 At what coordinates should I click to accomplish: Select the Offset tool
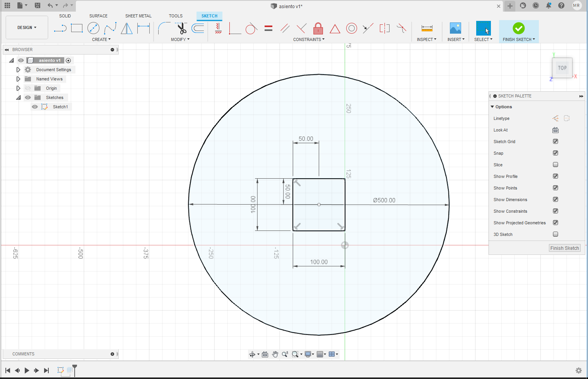[198, 28]
